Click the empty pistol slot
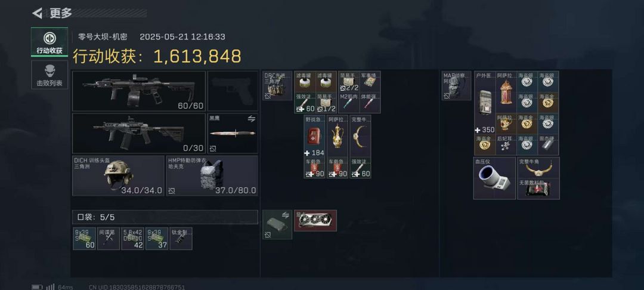The height and width of the screenshot is (290, 644). coord(233,91)
